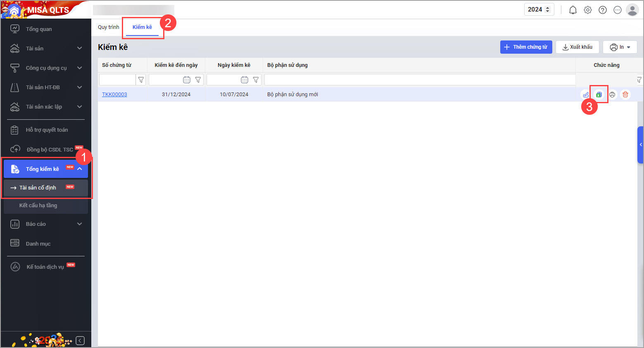Open the In print dropdown
Screen dimensions: 644x348
point(620,47)
